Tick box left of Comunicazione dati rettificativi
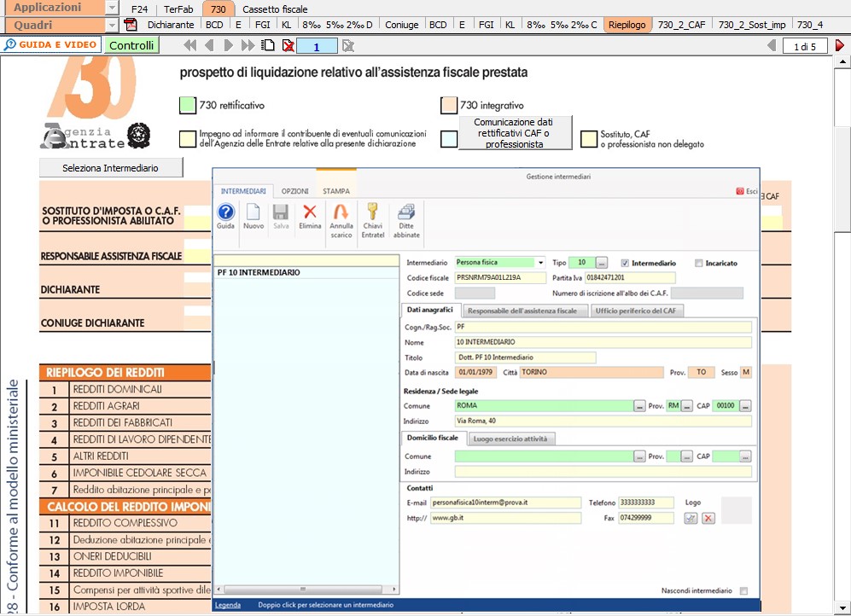Image resolution: width=851 pixels, height=616 pixels. 449,139
